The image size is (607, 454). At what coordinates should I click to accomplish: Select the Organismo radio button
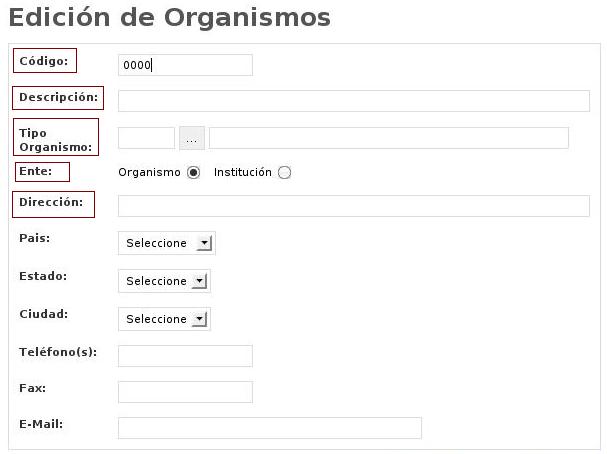193,172
